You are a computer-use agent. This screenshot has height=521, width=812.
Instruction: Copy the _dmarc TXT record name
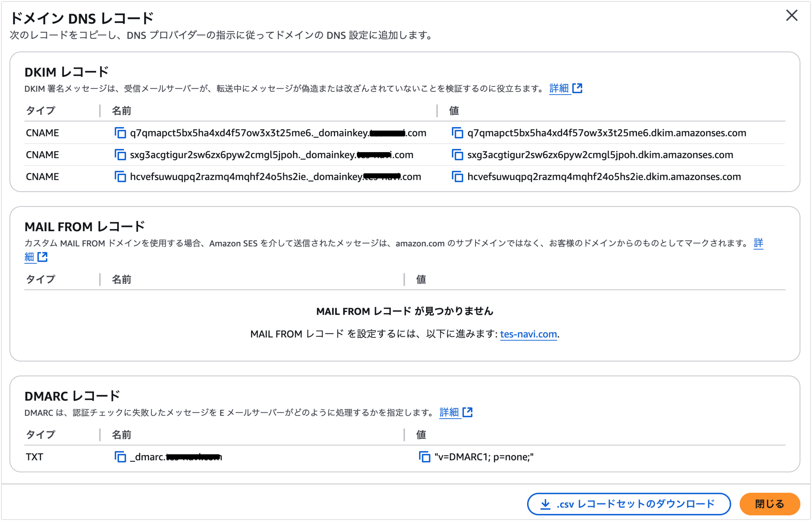point(120,457)
